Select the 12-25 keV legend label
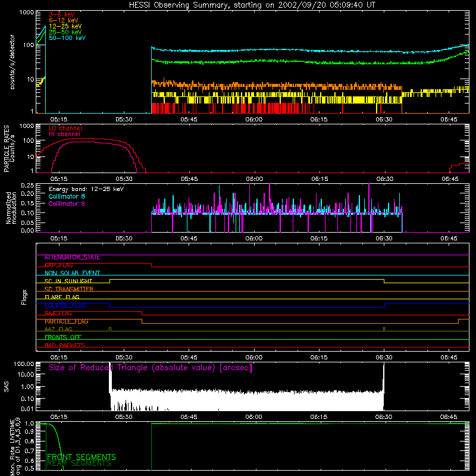476x476 pixels. click(x=65, y=26)
